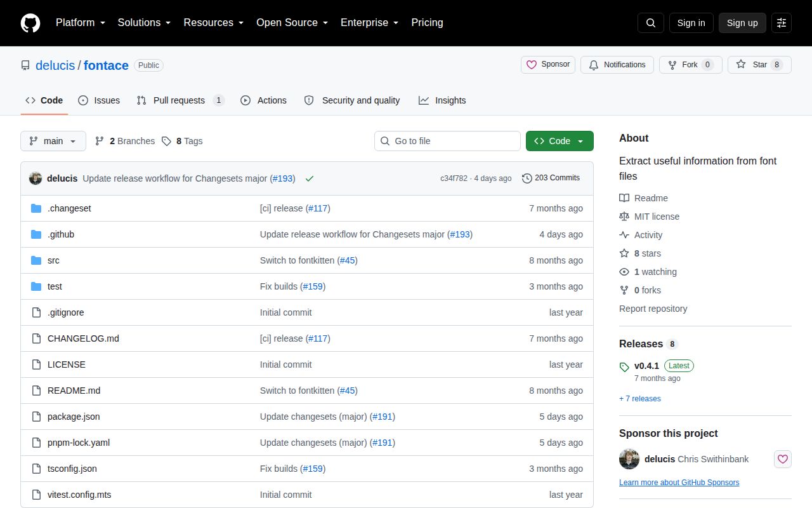Open the Activity link
The width and height of the screenshot is (812, 508).
[x=641, y=235]
